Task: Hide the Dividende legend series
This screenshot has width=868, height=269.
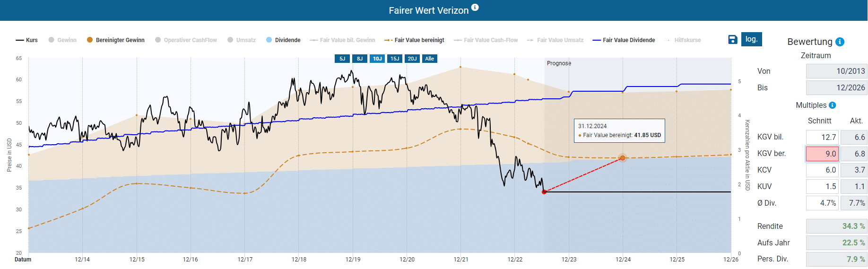Action: 283,40
